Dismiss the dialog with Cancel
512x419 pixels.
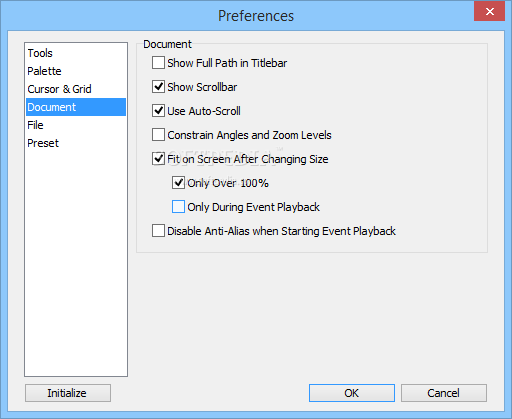pos(444,393)
